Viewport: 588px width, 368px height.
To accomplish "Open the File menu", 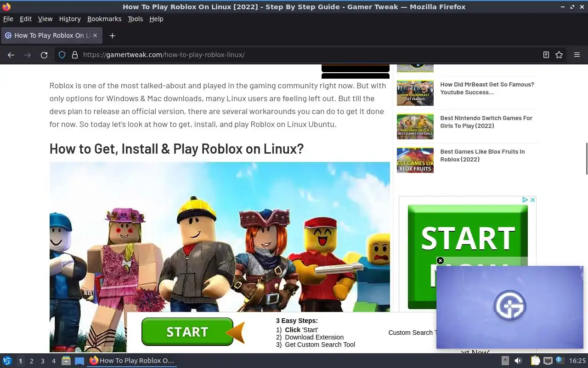I will pos(8,19).
